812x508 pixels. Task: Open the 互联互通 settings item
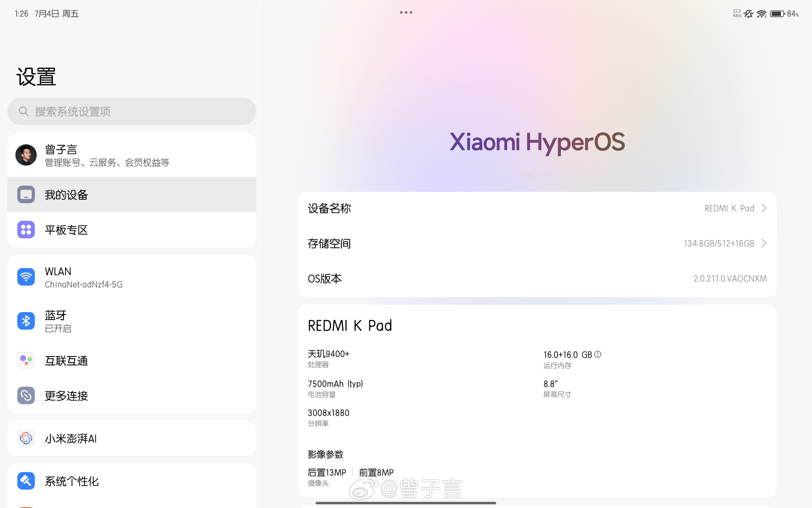131,360
